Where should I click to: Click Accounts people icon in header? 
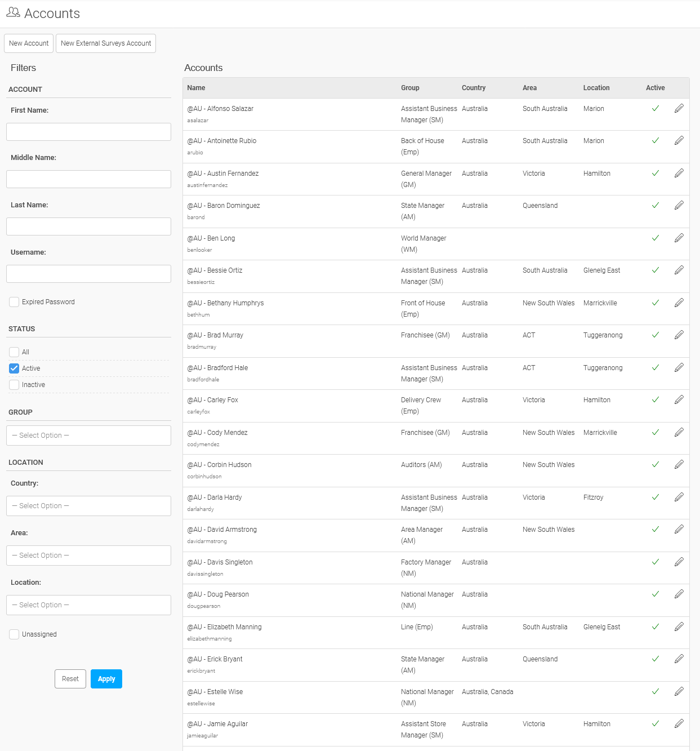13,12
